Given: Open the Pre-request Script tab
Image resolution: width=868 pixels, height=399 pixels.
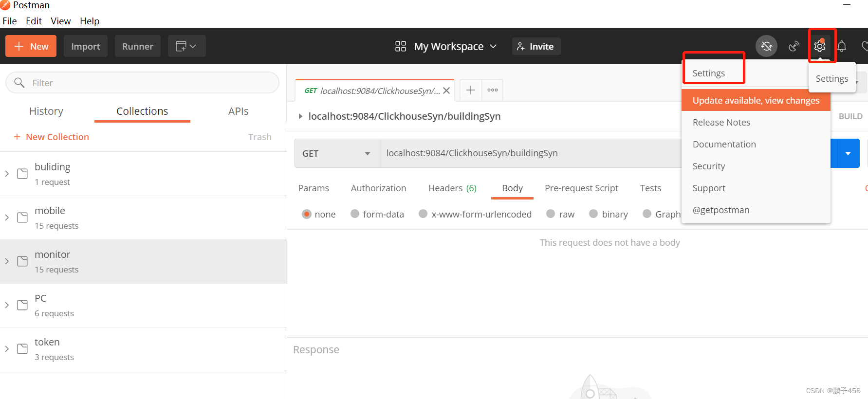Looking at the screenshot, I should tap(581, 188).
